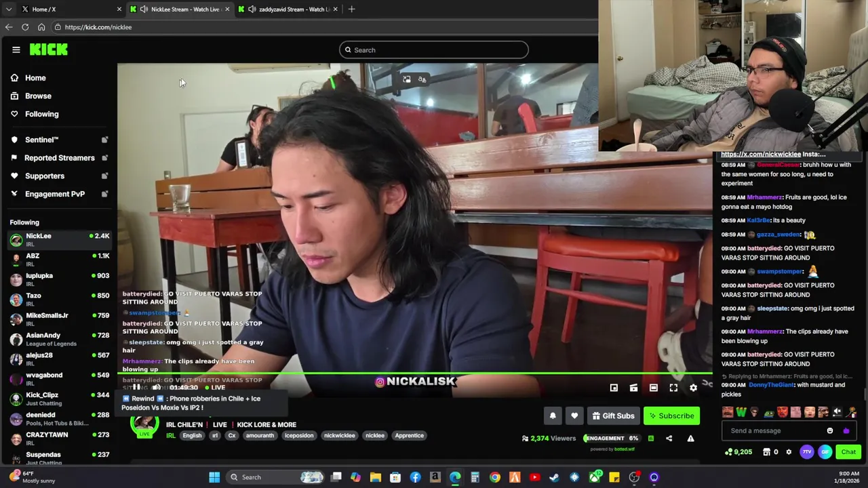868x488 pixels.
Task: Reload the page in browser
Action: coord(25,27)
